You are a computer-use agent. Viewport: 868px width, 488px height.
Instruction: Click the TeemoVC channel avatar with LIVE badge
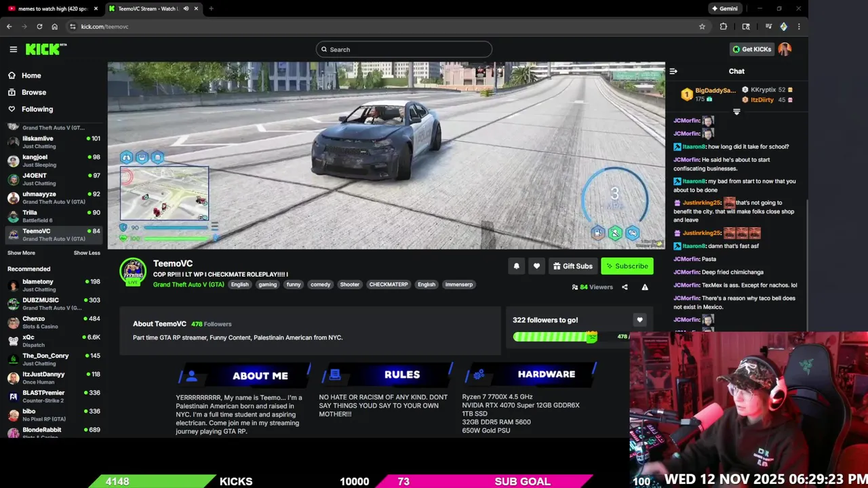click(x=133, y=272)
